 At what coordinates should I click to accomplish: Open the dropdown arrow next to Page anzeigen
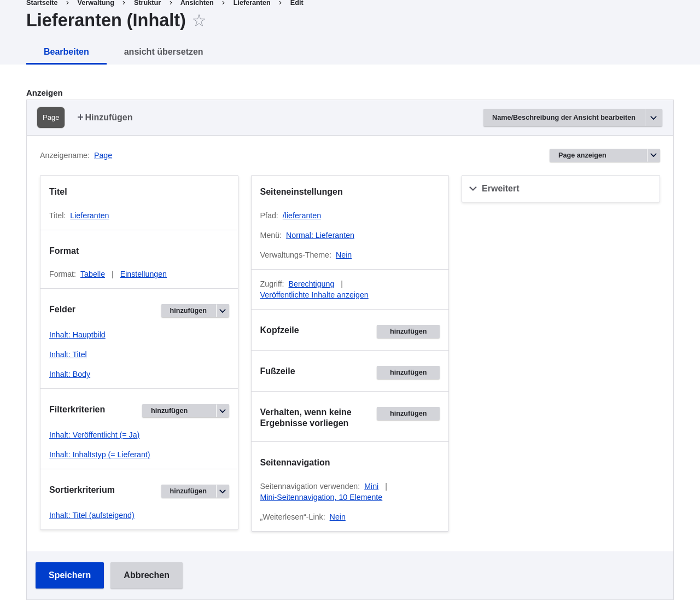(x=654, y=155)
